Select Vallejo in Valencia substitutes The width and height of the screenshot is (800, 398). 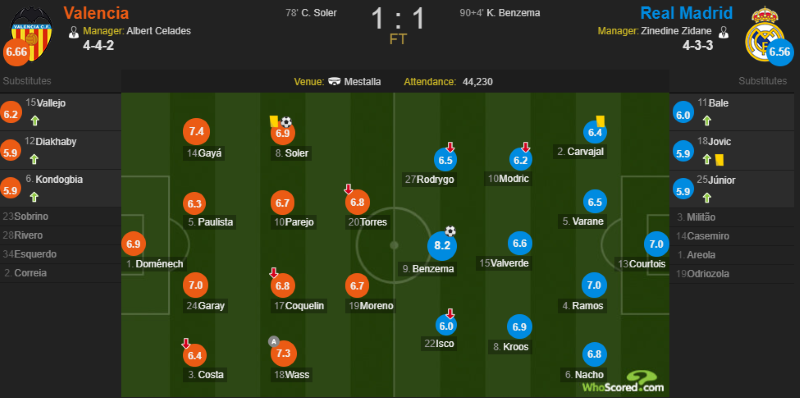[60, 112]
